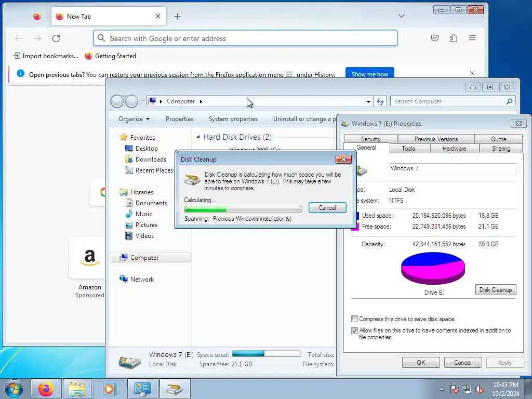Open the Windows Start orb

click(x=14, y=389)
